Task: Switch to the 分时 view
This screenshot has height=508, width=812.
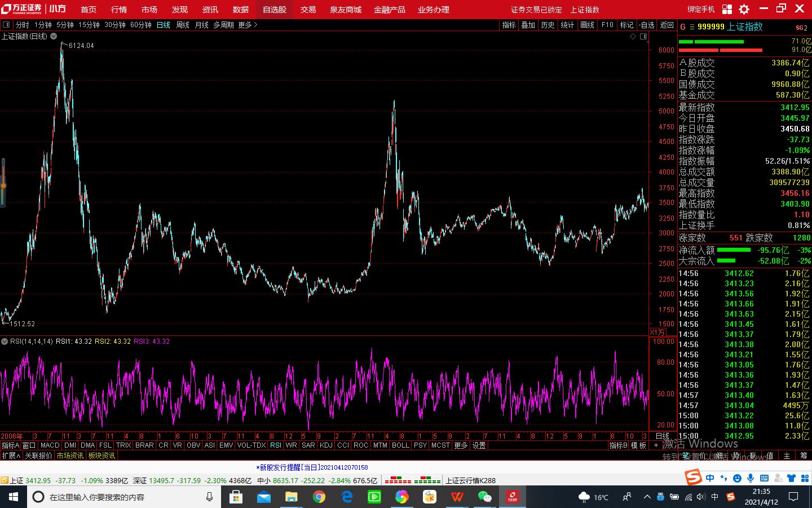Action: (x=23, y=25)
